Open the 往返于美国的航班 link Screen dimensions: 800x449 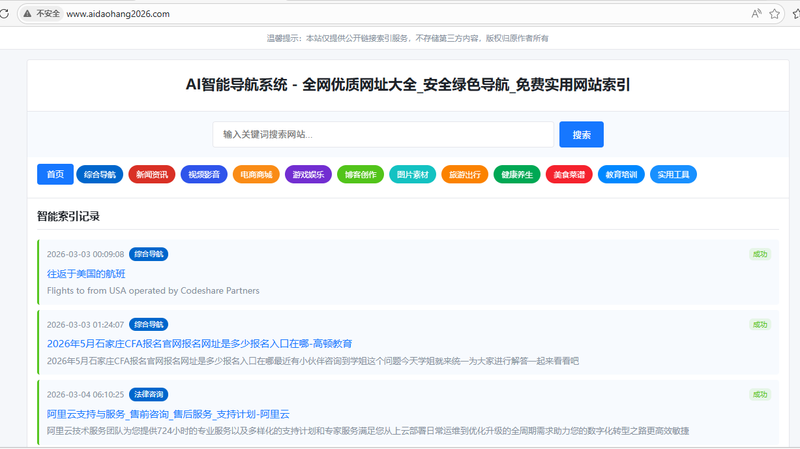click(x=86, y=273)
